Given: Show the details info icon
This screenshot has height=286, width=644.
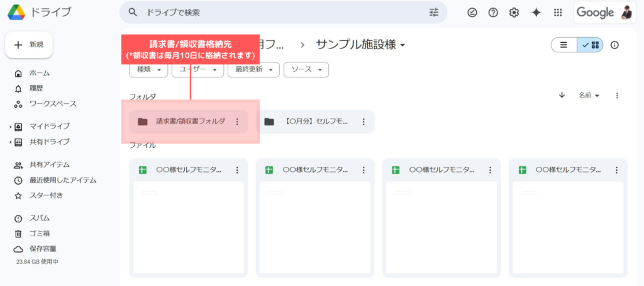Looking at the screenshot, I should pos(614,45).
